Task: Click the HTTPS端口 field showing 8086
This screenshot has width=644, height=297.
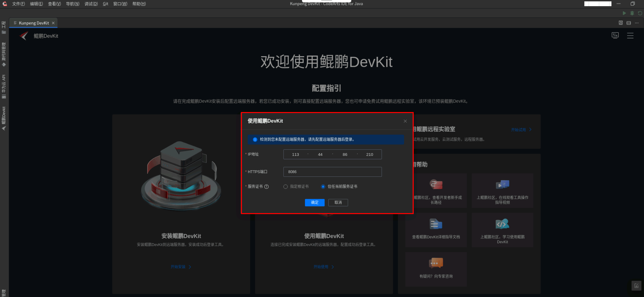Action: point(332,172)
